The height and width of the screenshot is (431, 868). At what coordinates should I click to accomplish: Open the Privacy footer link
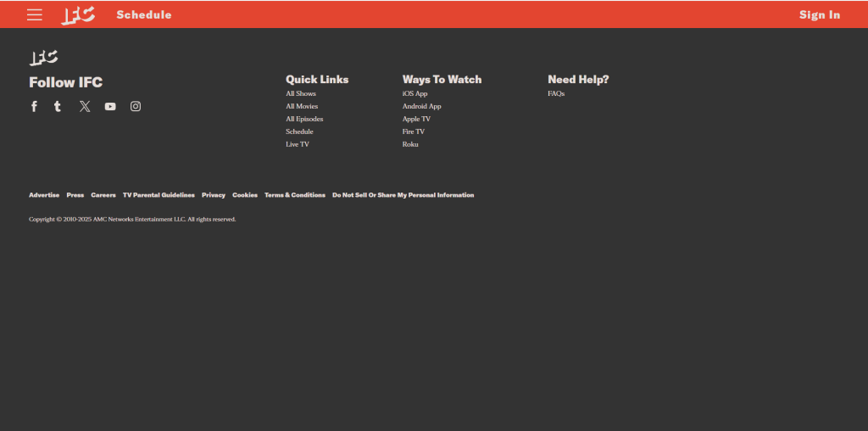coord(214,195)
